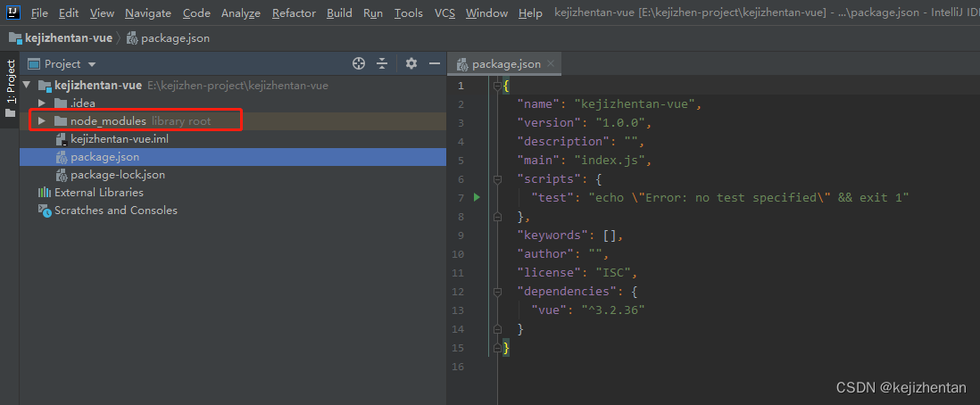980x405 pixels.
Task: Open the Edit menu
Action: (69, 12)
